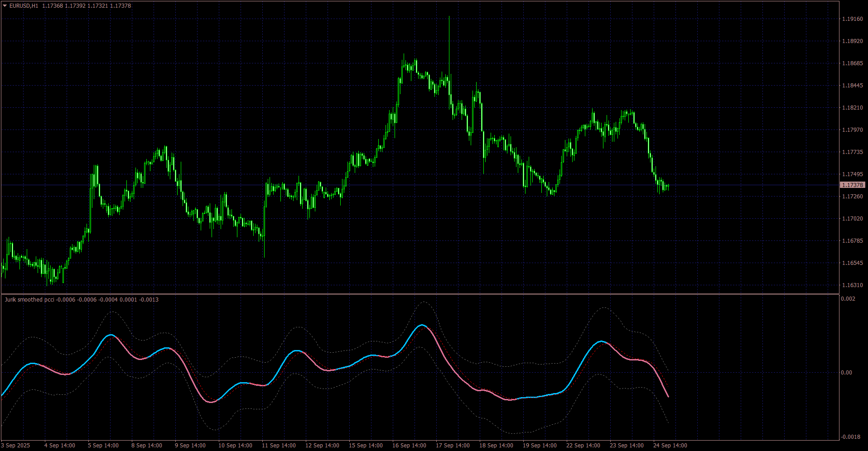This screenshot has width=868, height=451.
Task: Click price axis label 1.17495
Action: tap(852, 174)
